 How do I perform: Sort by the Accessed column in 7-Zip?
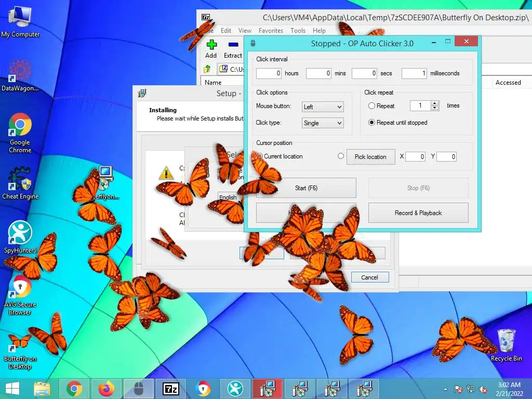(x=508, y=83)
